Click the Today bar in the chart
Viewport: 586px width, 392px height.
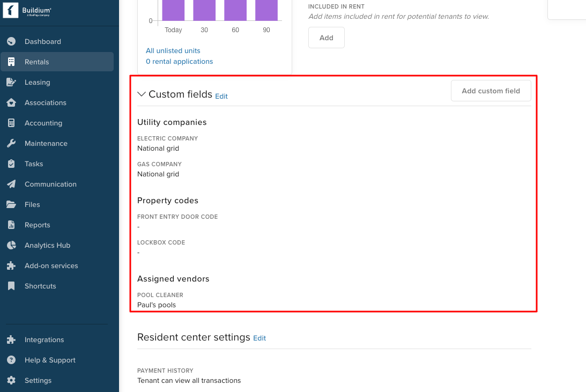173,10
